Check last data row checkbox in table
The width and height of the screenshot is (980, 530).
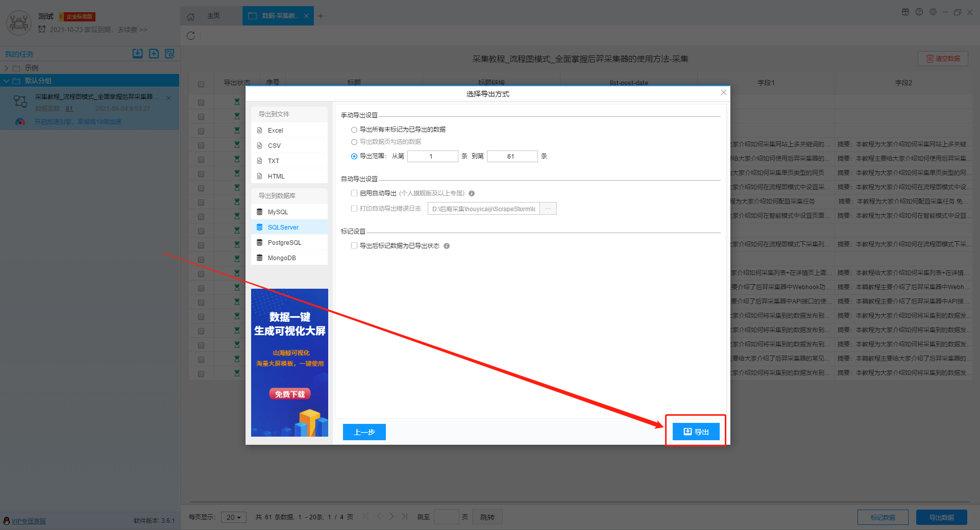201,374
